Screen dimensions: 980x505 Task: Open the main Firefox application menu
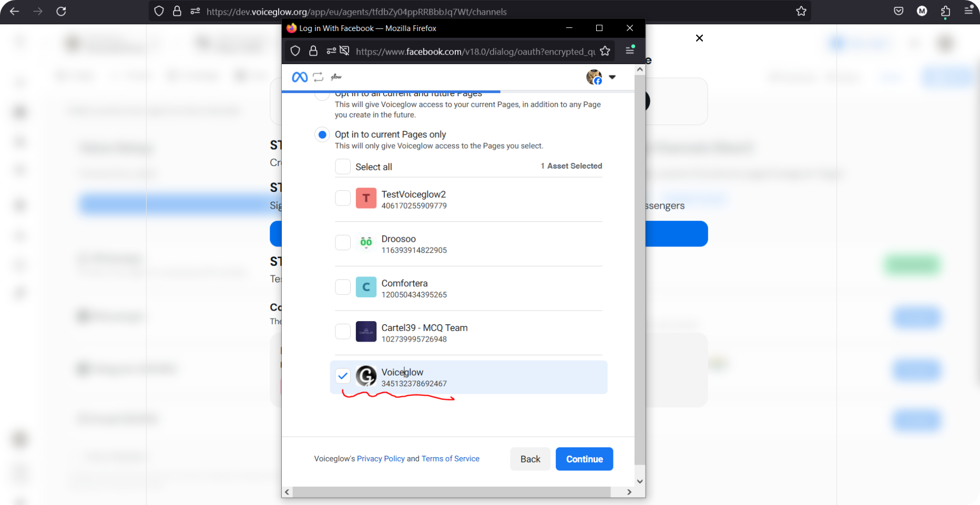(968, 11)
